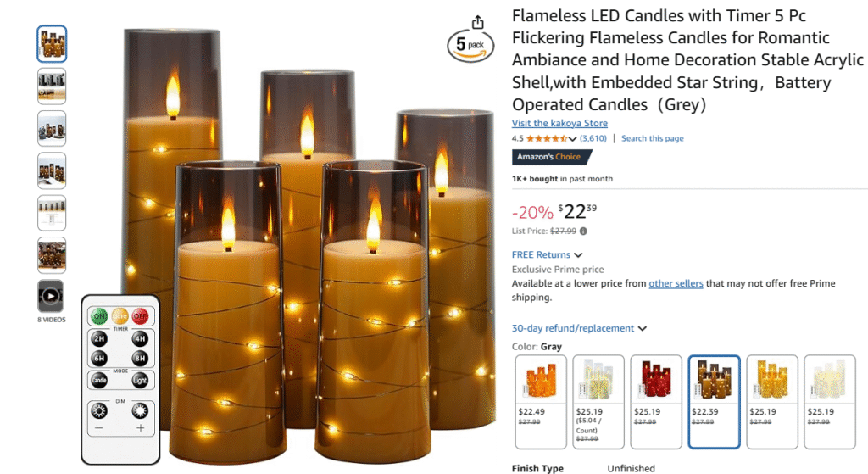Select the gold candle color swatch
This screenshot has width=868, height=474.
coord(771,402)
